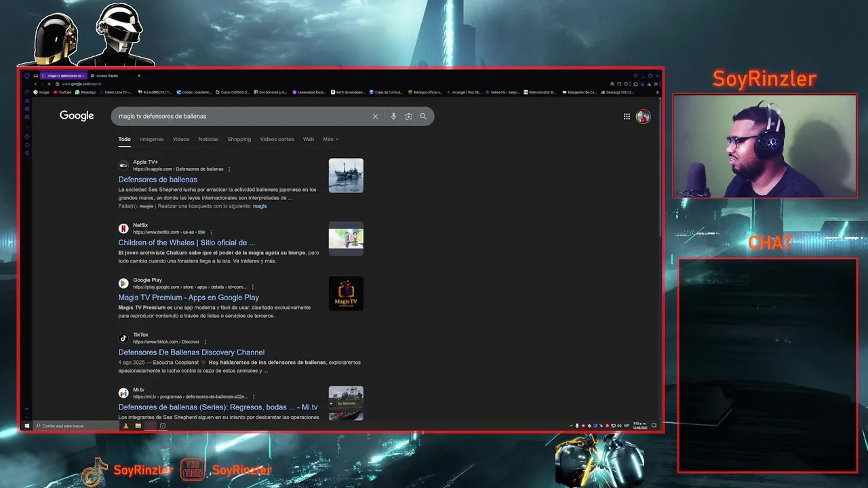
Task: Click the Mi.tv result favicon
Action: [123, 393]
